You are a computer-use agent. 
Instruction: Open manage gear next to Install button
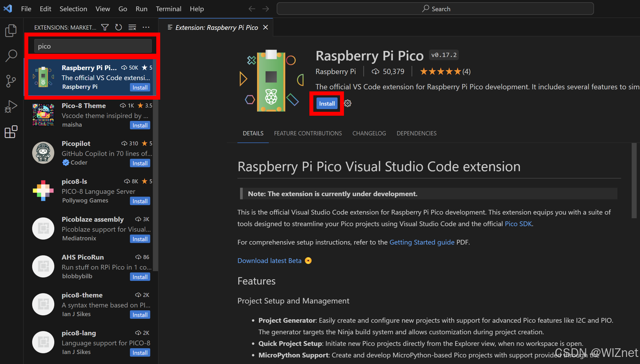coord(347,104)
